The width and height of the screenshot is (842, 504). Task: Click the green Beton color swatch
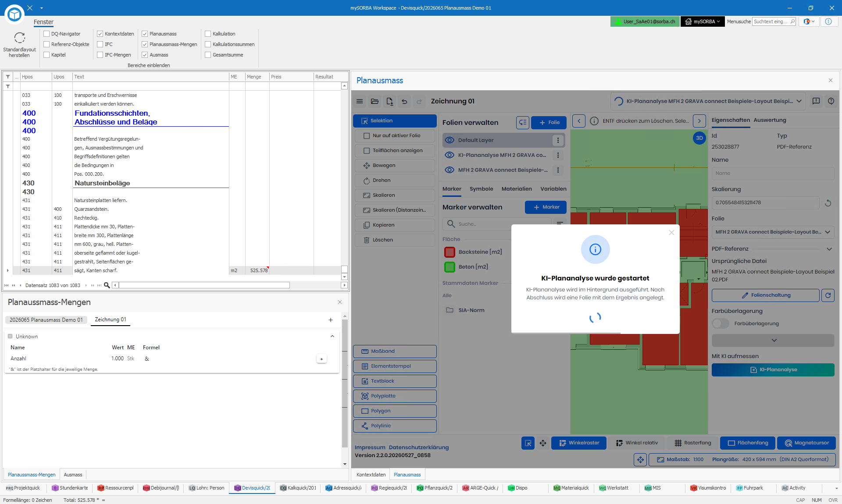(x=450, y=267)
